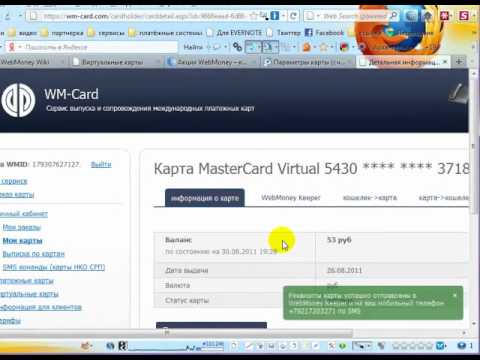Click the Найти button on Yandex toolbar

[193, 47]
